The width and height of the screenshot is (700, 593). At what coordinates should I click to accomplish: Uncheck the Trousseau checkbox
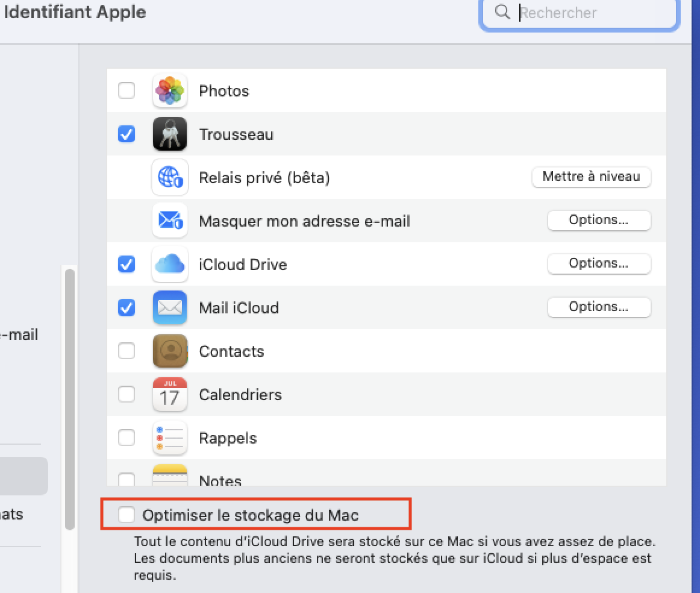point(127,134)
